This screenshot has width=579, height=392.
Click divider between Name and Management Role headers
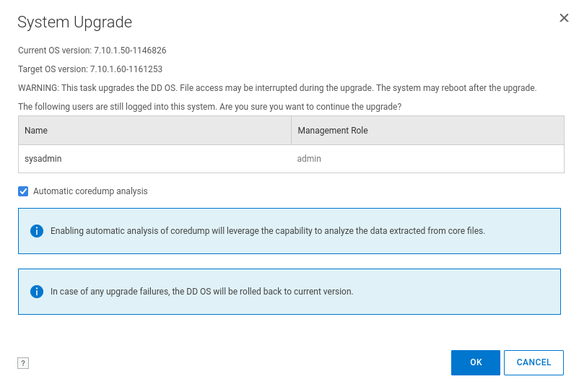click(291, 131)
